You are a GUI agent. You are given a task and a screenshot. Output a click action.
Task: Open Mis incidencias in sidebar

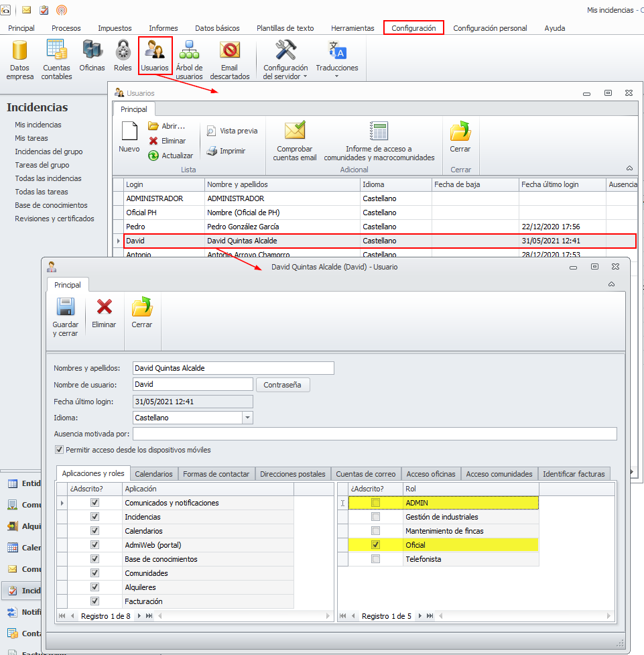[x=38, y=125]
